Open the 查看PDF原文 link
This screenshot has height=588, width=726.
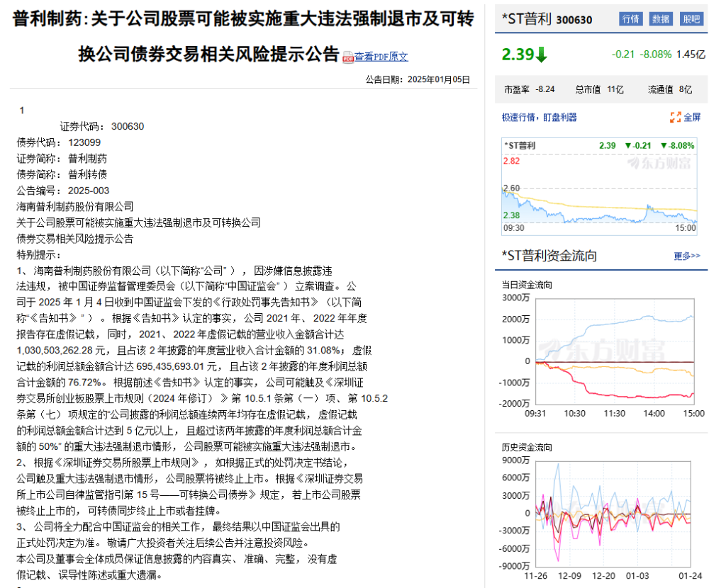[x=381, y=57]
